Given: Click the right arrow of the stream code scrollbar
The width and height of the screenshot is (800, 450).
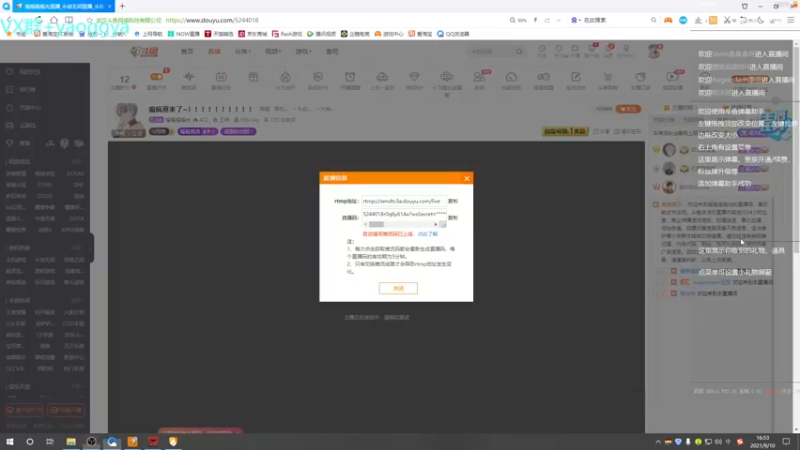Looking at the screenshot, I should pyautogui.click(x=436, y=224).
